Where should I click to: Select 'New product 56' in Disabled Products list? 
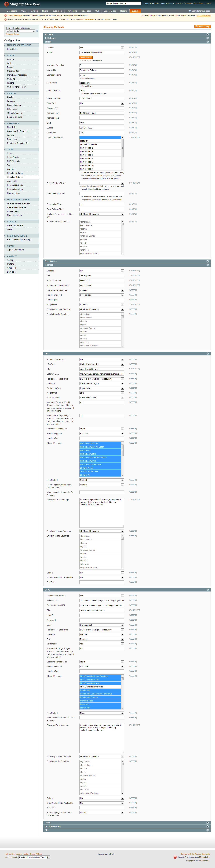pos(100,165)
